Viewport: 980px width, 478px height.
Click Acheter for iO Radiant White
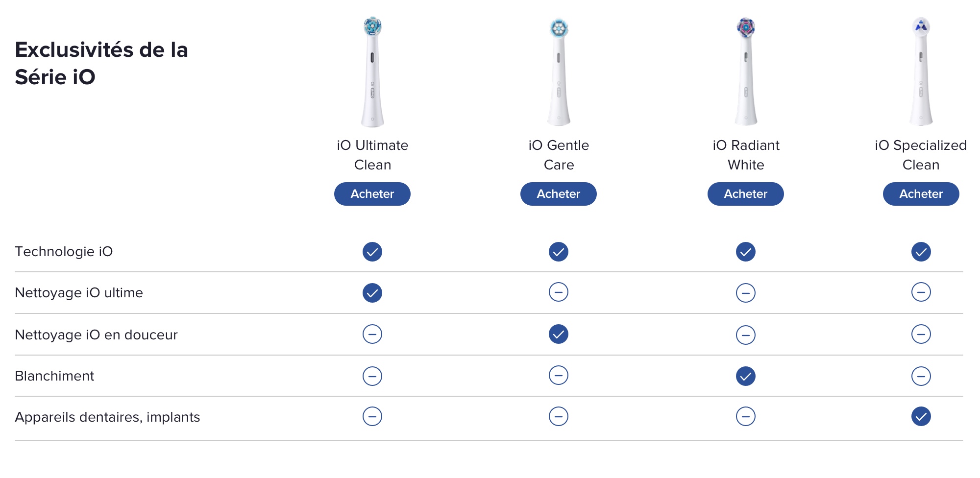745,194
